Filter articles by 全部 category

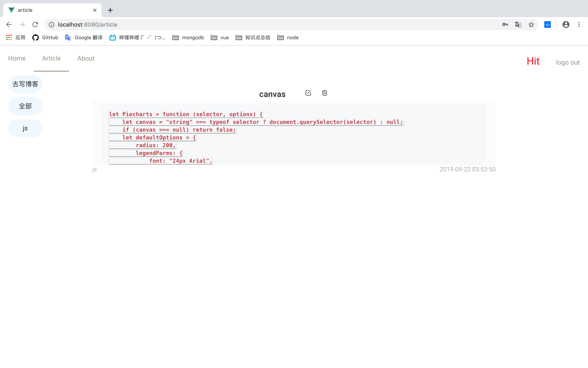pos(25,106)
